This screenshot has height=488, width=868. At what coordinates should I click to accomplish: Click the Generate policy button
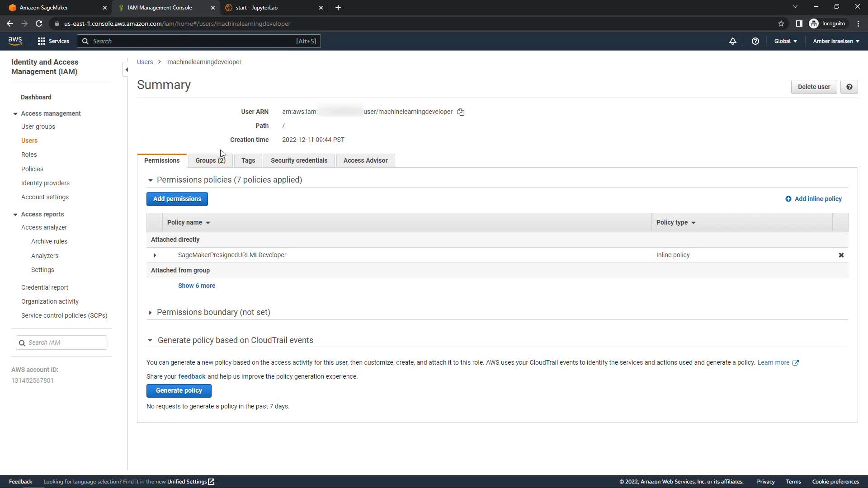pos(179,390)
